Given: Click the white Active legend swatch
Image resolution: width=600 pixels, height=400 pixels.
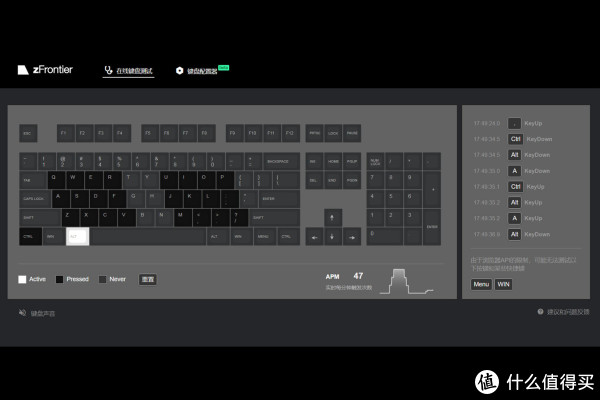Looking at the screenshot, I should pos(22,279).
